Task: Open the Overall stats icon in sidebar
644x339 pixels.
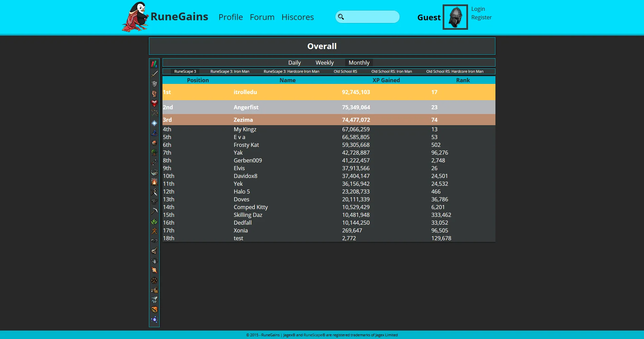Action: click(x=154, y=64)
